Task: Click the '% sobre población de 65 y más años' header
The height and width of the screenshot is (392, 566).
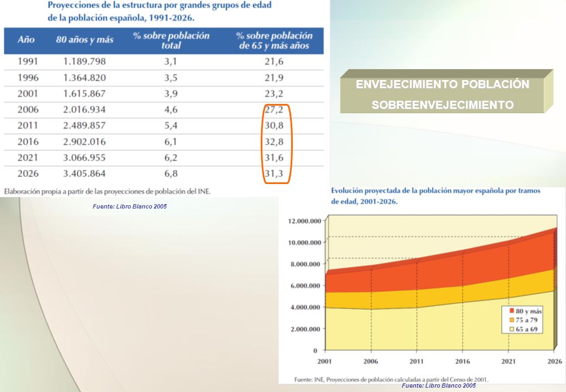Action: [x=274, y=40]
